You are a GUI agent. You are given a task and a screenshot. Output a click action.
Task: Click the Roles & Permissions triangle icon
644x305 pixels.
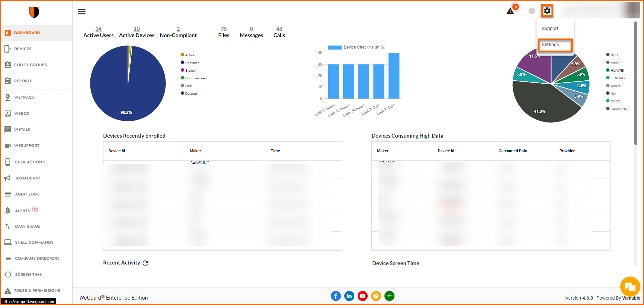coord(8,291)
